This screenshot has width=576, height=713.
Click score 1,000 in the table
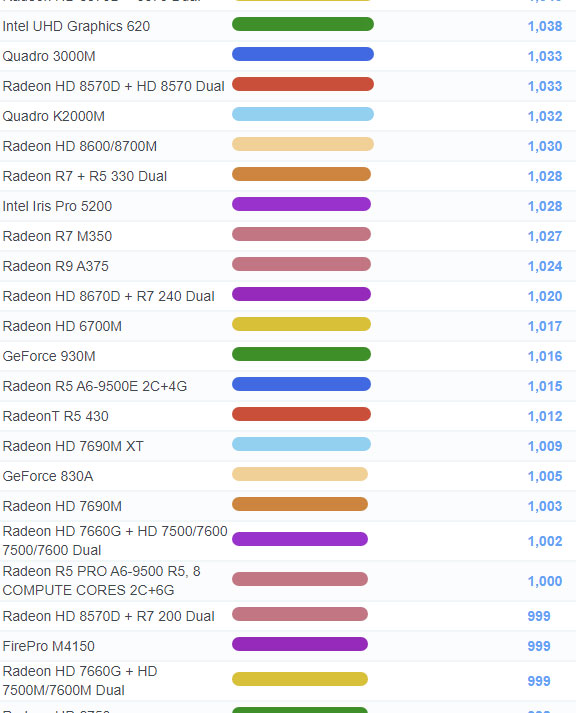[x=545, y=581]
